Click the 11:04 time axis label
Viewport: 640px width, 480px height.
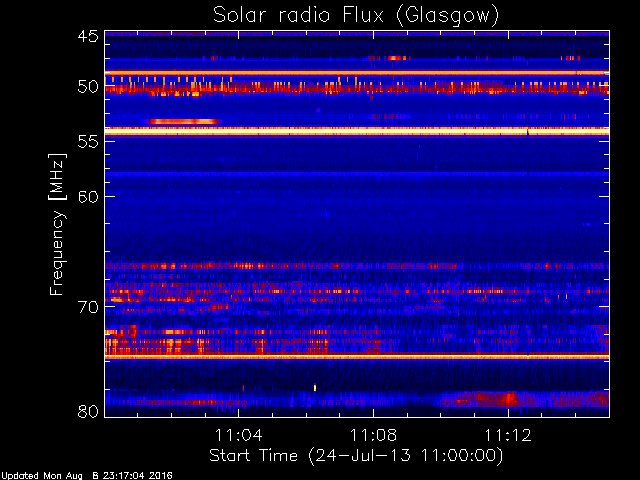point(238,435)
